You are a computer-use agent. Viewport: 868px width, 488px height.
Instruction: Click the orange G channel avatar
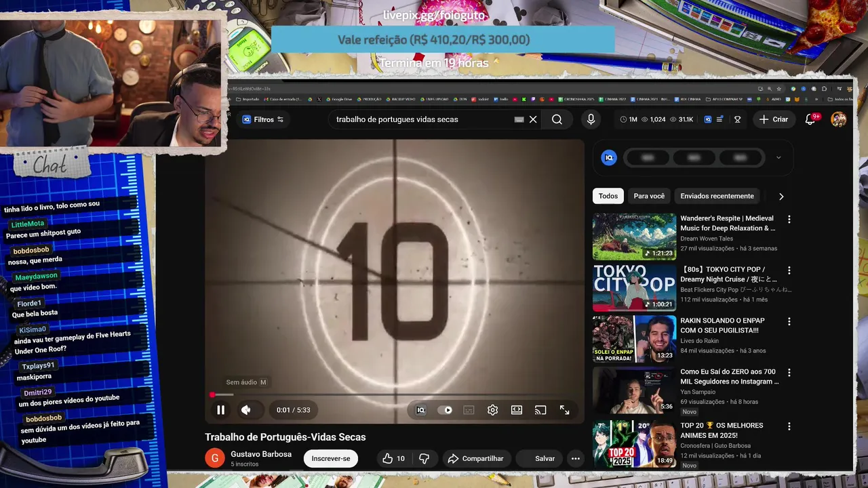[x=215, y=459]
